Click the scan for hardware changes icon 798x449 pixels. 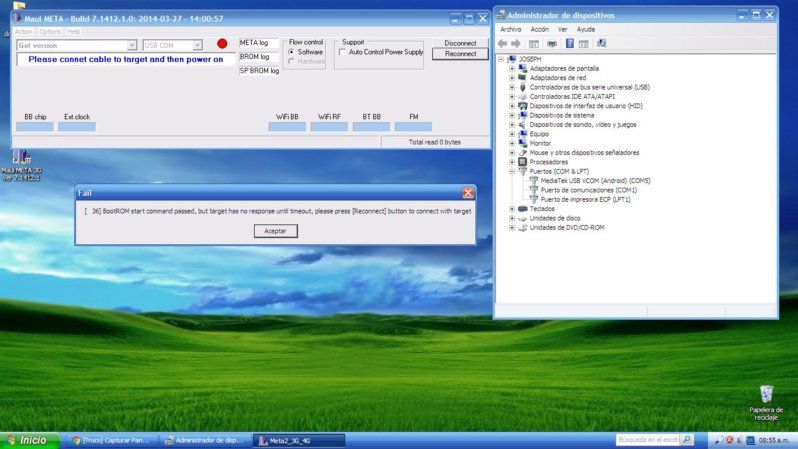click(x=602, y=44)
